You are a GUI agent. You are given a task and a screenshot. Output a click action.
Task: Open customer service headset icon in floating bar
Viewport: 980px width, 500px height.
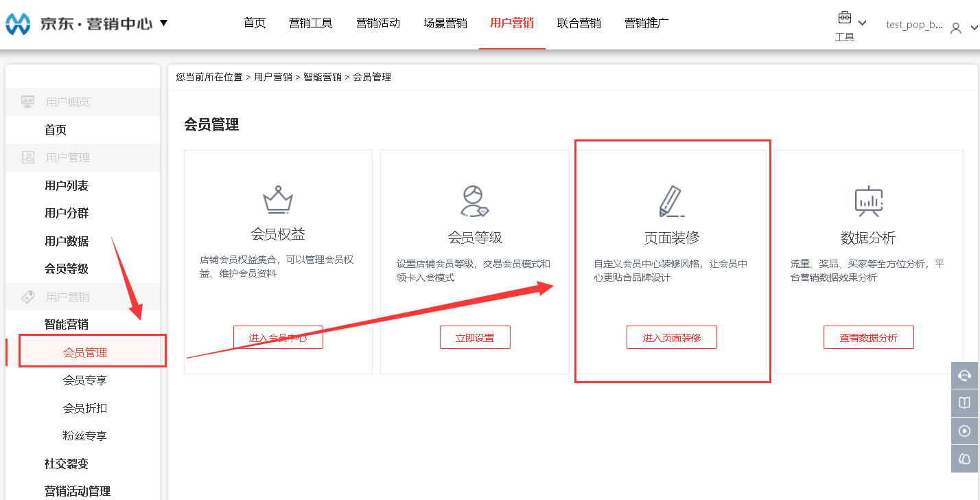click(x=965, y=376)
